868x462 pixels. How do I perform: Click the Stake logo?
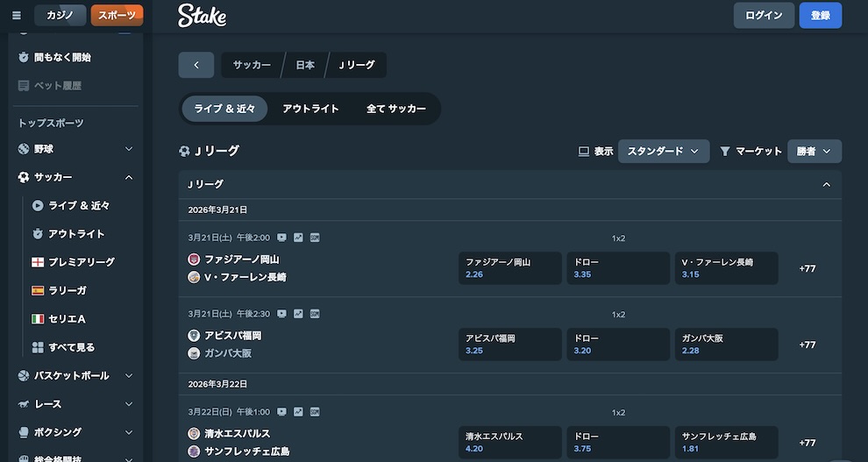[202, 16]
